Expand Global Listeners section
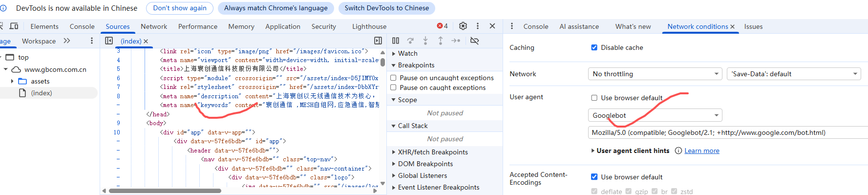This screenshot has width=868, height=195. 394,175
